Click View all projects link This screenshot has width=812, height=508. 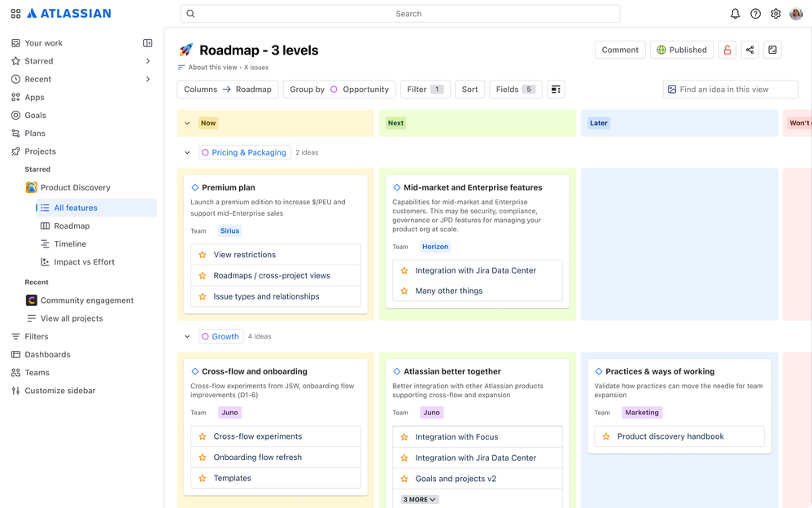pos(72,318)
